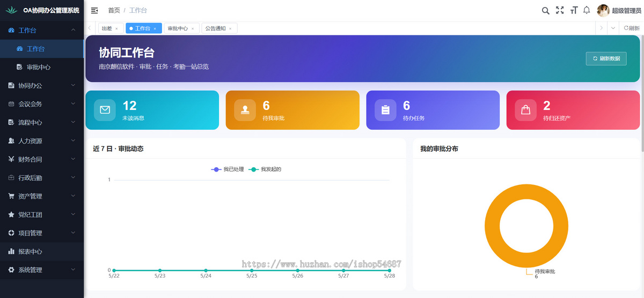Open the 工作台 submenu item
Image resolution: width=644 pixels, height=298 pixels.
click(42, 49)
